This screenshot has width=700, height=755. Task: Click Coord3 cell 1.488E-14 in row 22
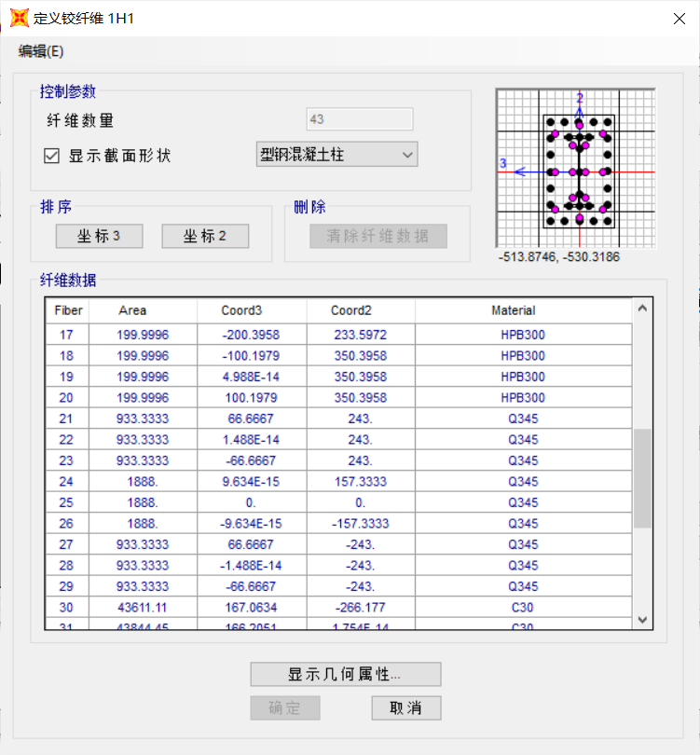click(252, 440)
